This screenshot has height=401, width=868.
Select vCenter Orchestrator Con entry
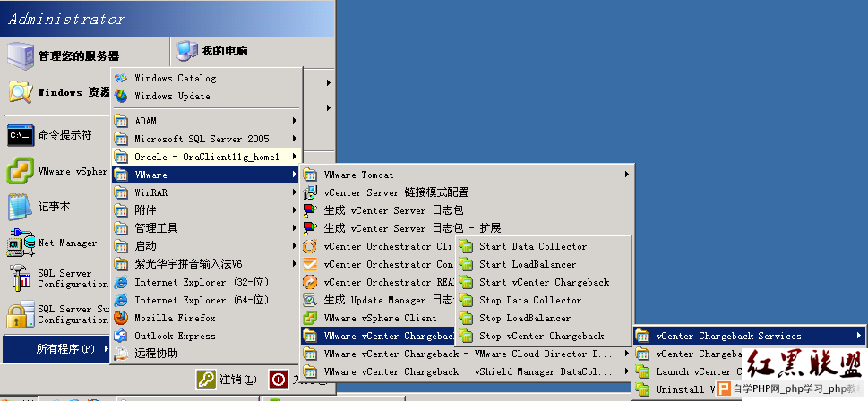pos(379,264)
